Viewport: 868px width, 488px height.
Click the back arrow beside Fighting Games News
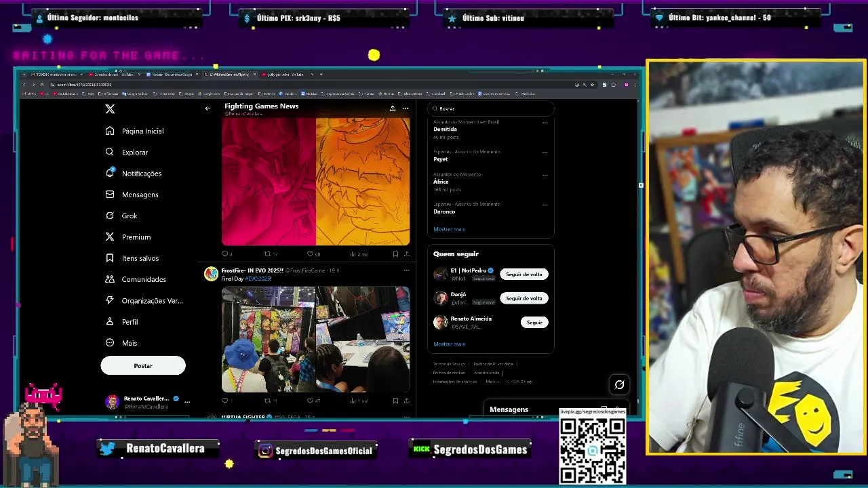[208, 108]
